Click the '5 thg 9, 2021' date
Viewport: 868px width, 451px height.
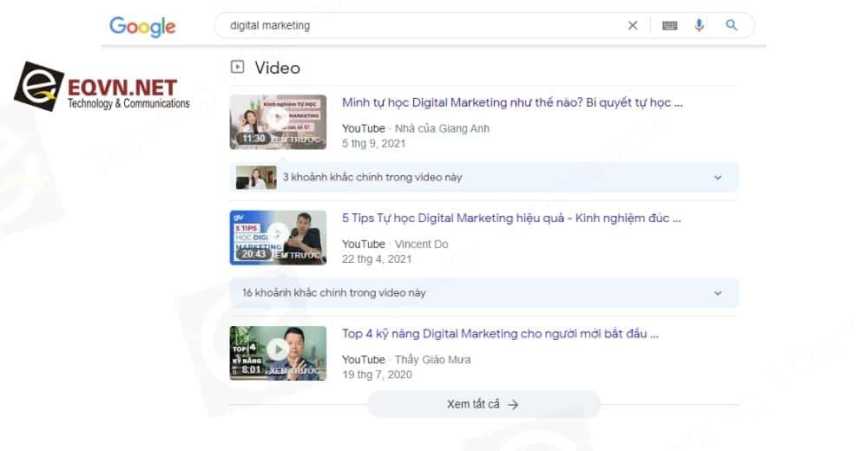(373, 143)
